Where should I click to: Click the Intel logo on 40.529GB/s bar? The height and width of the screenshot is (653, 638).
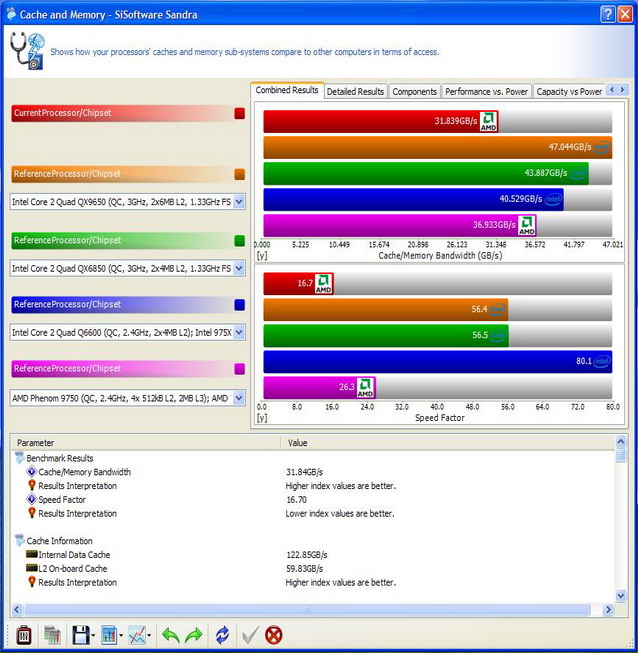pyautogui.click(x=553, y=199)
